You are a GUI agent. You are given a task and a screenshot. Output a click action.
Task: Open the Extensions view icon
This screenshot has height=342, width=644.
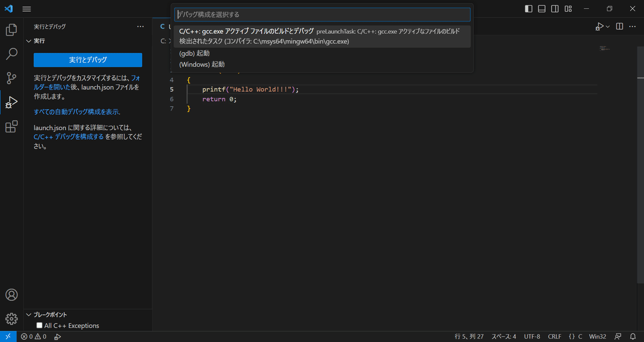tap(11, 127)
